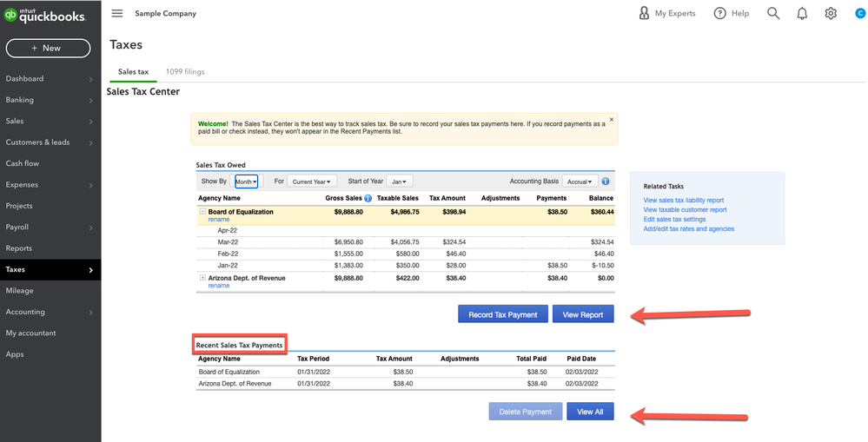Image resolution: width=868 pixels, height=442 pixels.
Task: Open the Help menu
Action: [x=732, y=13]
